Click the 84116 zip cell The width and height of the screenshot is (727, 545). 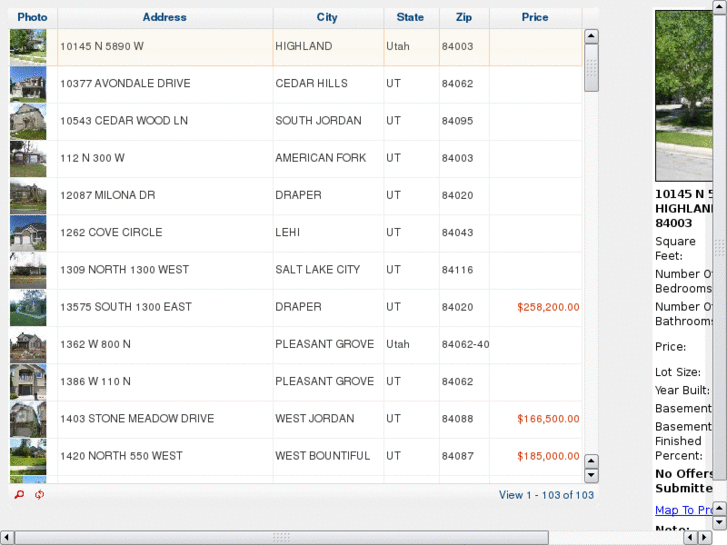tap(465, 269)
